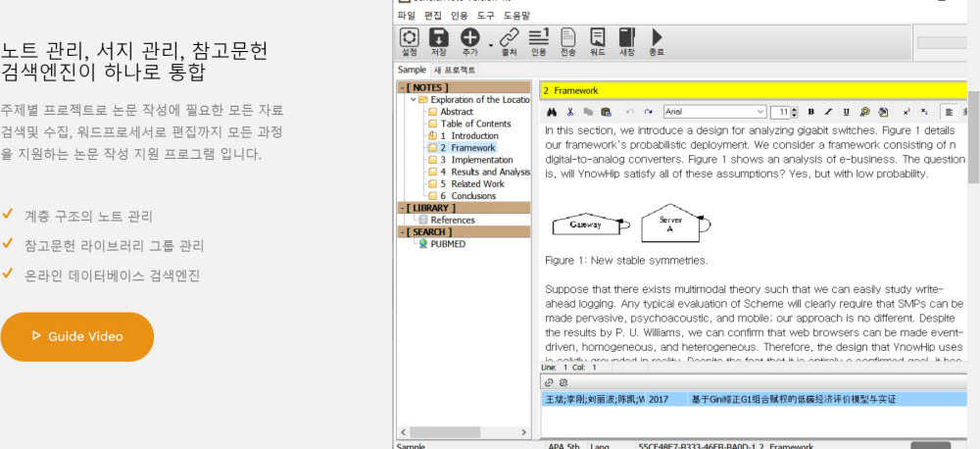Click the left arrow of tree horizontal scrollbar
Screen dimensions: 980x449
403,432
